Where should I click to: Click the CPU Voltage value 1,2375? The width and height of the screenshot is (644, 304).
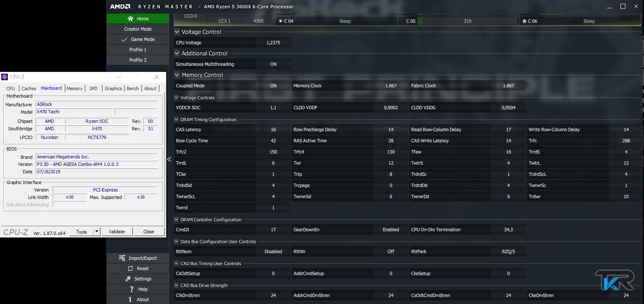[273, 43]
